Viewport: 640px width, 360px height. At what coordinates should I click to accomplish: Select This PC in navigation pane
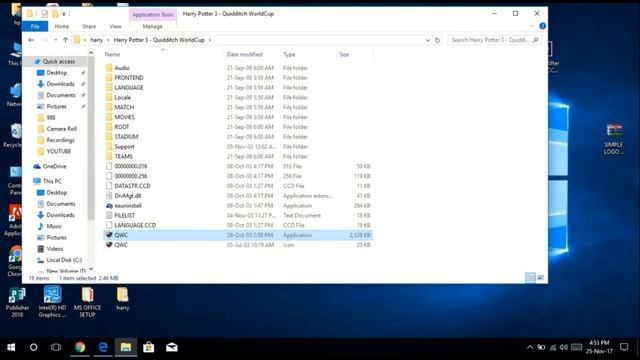[x=52, y=181]
